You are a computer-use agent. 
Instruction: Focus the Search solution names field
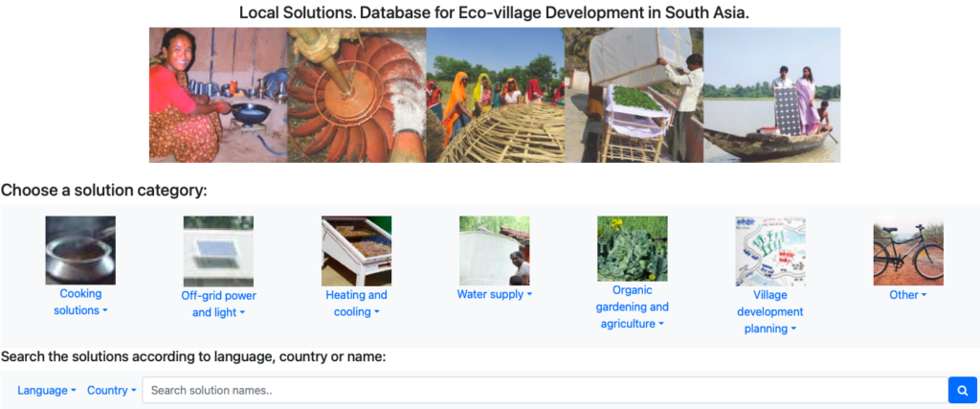[x=545, y=390]
